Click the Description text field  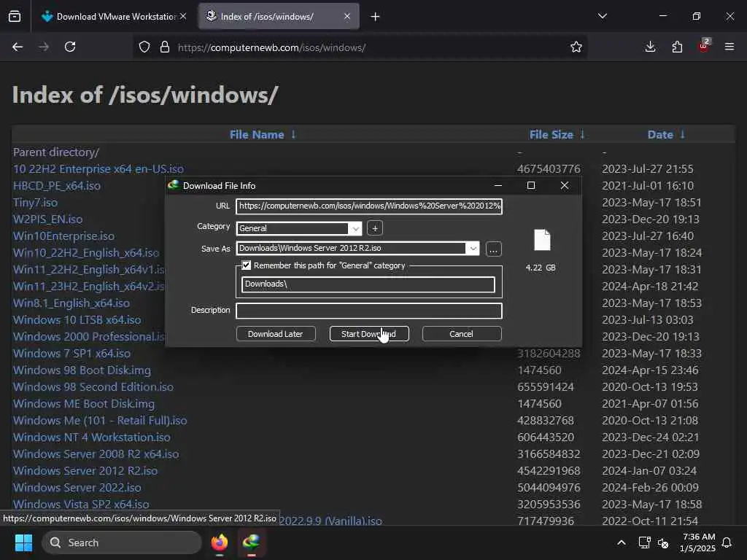tap(369, 311)
